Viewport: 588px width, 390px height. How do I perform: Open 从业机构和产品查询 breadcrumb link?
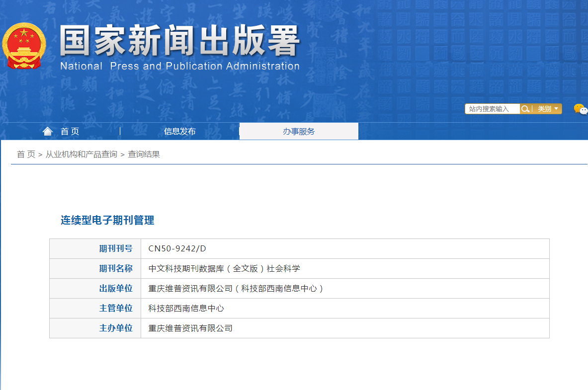click(x=81, y=155)
